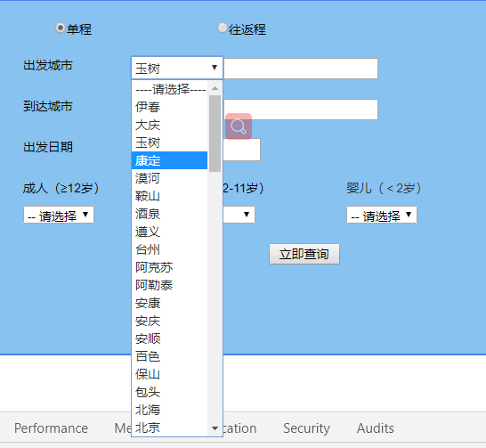This screenshot has width=486, height=448.
Task: Click the pink magnifier search icon
Action: [239, 126]
